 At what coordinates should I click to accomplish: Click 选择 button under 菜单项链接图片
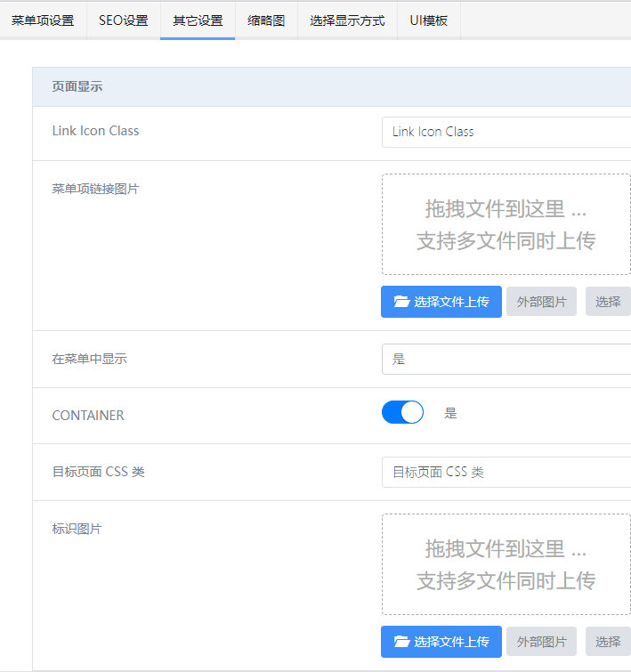coord(608,302)
